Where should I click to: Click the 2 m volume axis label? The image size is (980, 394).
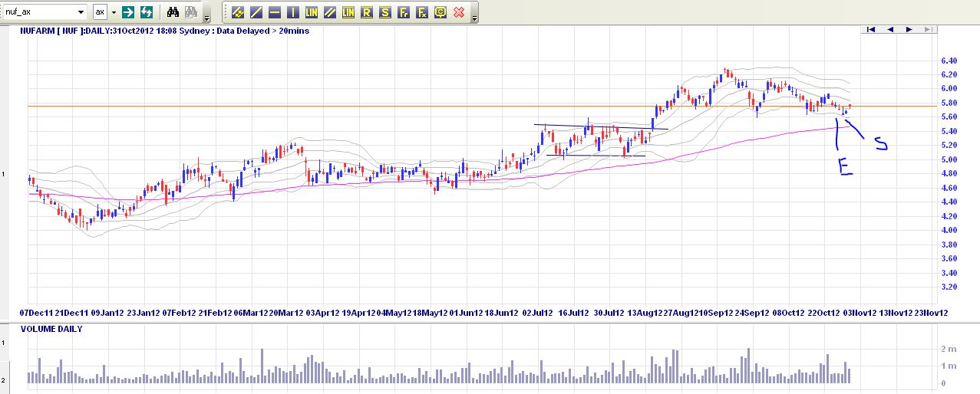[949, 349]
